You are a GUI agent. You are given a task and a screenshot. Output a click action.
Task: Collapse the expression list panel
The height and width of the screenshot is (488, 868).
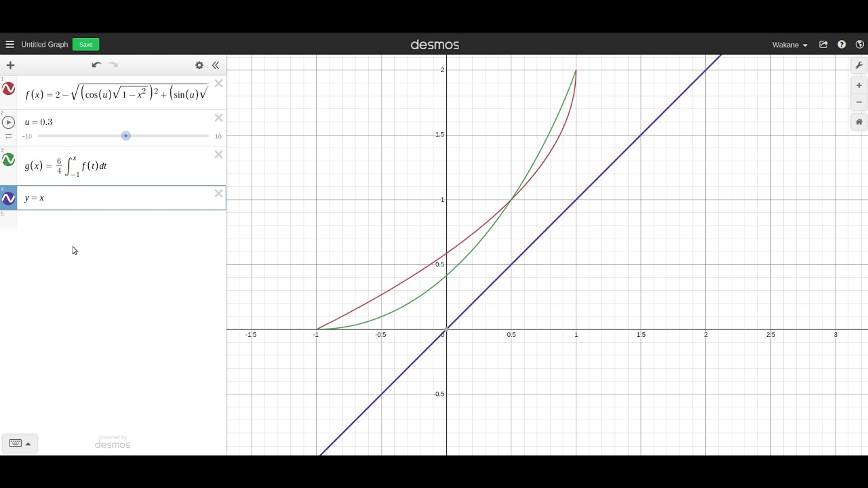pyautogui.click(x=216, y=65)
